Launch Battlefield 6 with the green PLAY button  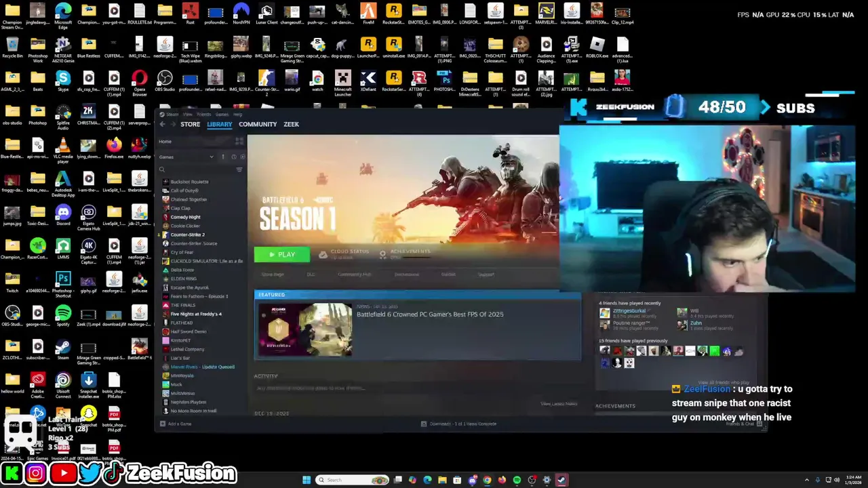[282, 255]
